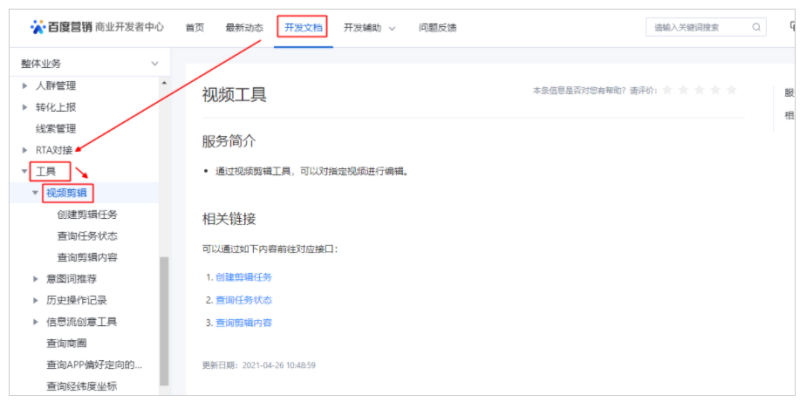Collapse the 视频剪辑 tree arrow
800x402 pixels.
[35, 193]
